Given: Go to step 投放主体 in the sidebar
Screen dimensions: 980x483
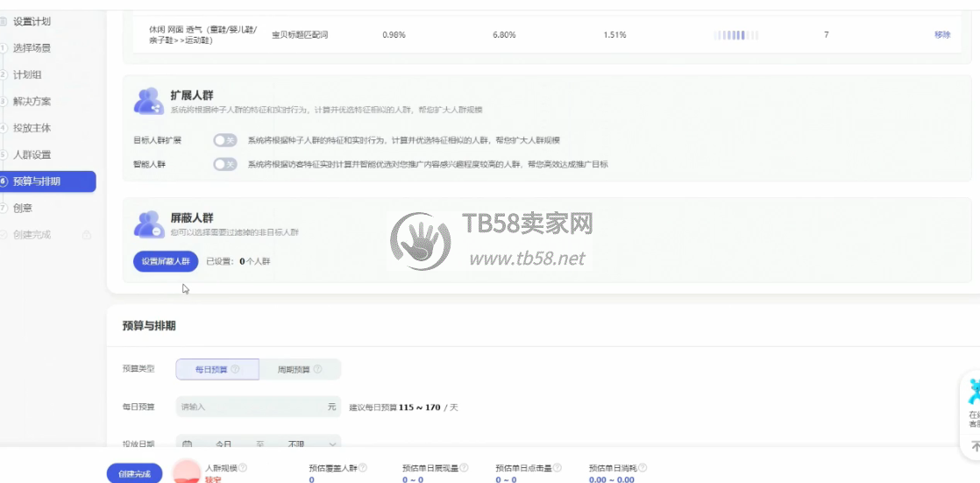Looking at the screenshot, I should [32, 128].
